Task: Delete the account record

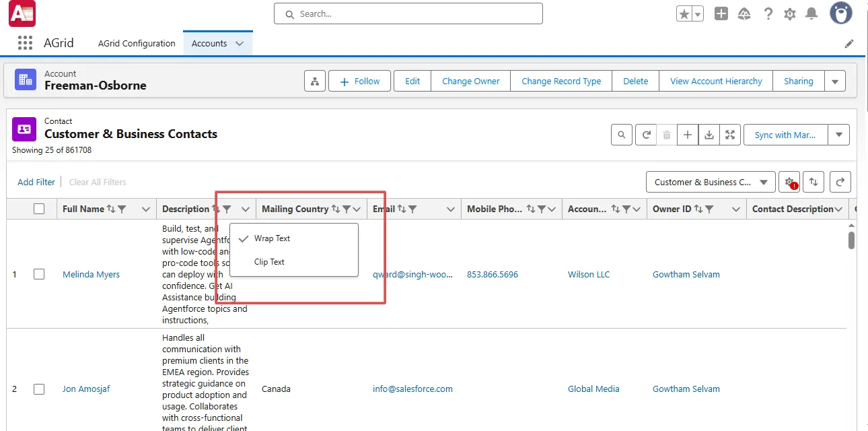Action: tap(636, 81)
